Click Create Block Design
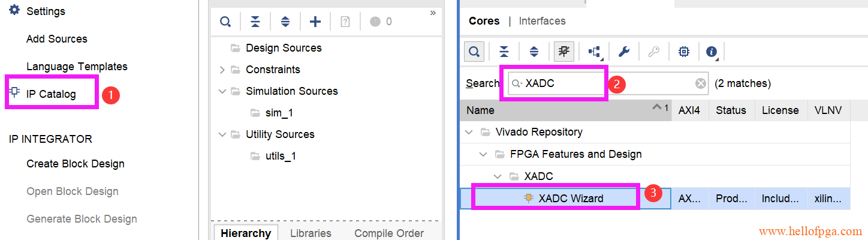The image size is (868, 240). 76,164
